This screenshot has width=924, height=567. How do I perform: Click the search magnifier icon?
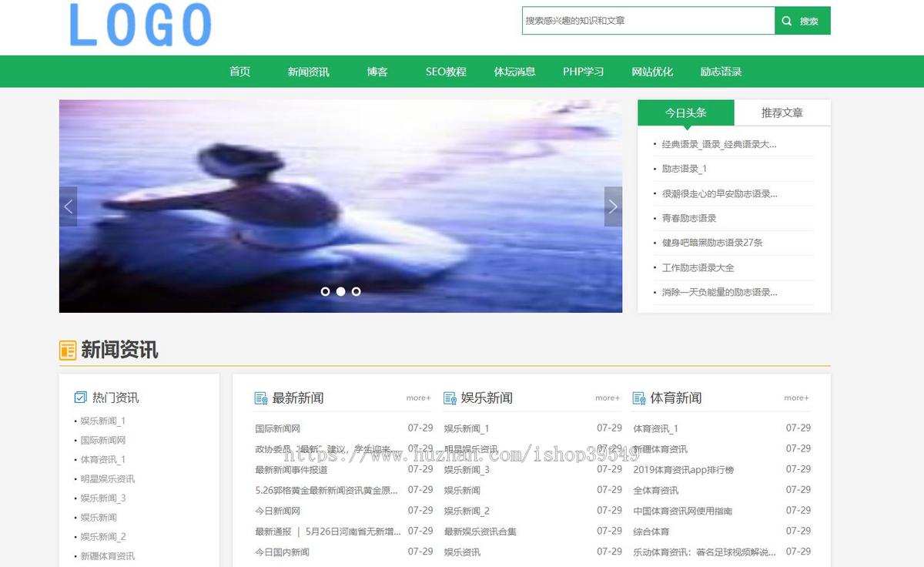point(786,21)
